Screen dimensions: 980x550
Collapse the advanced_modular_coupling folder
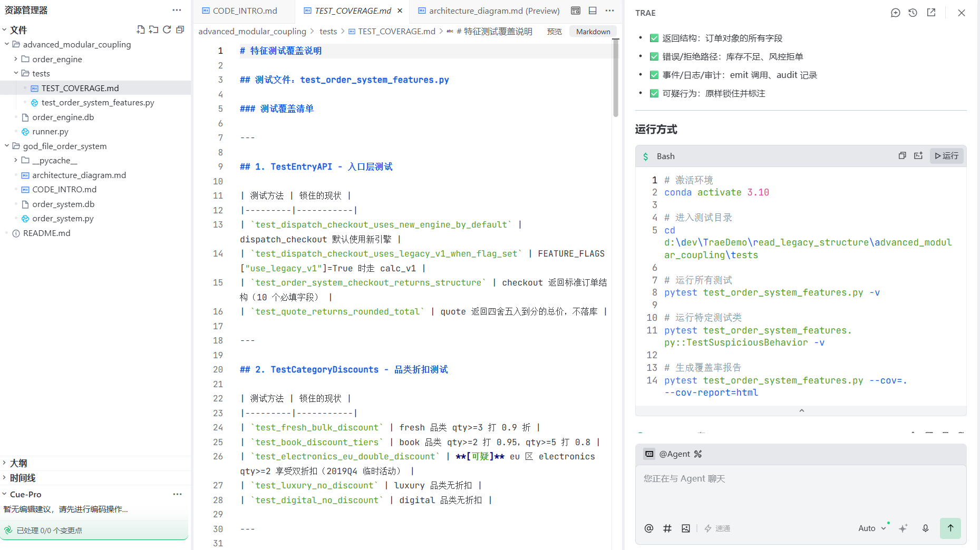7,44
